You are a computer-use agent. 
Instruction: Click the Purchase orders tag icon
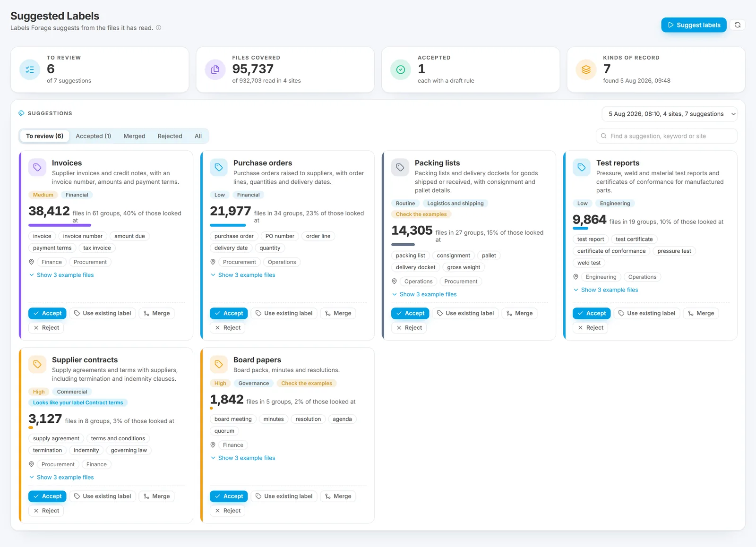point(219,167)
